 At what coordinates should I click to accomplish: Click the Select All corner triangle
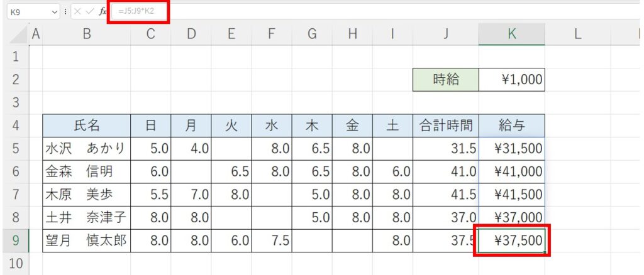(x=18, y=35)
